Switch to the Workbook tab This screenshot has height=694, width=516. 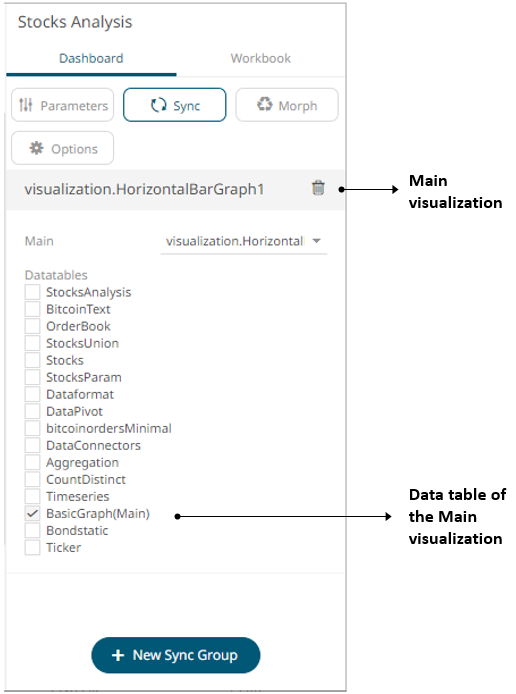261,59
